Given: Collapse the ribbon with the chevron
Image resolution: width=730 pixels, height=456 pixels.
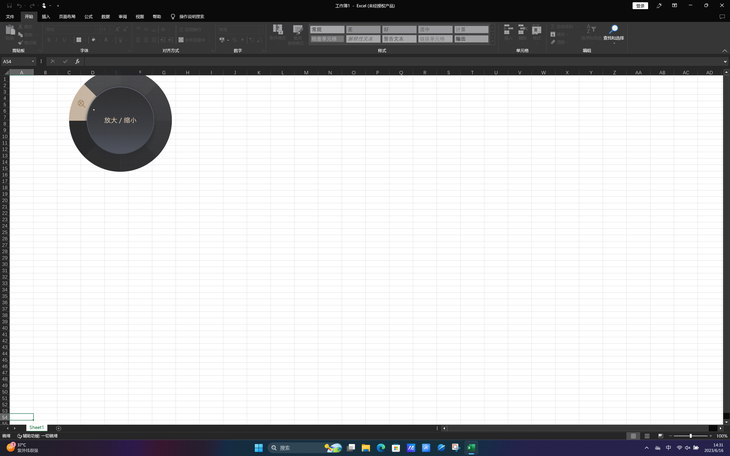Looking at the screenshot, I should [x=724, y=50].
